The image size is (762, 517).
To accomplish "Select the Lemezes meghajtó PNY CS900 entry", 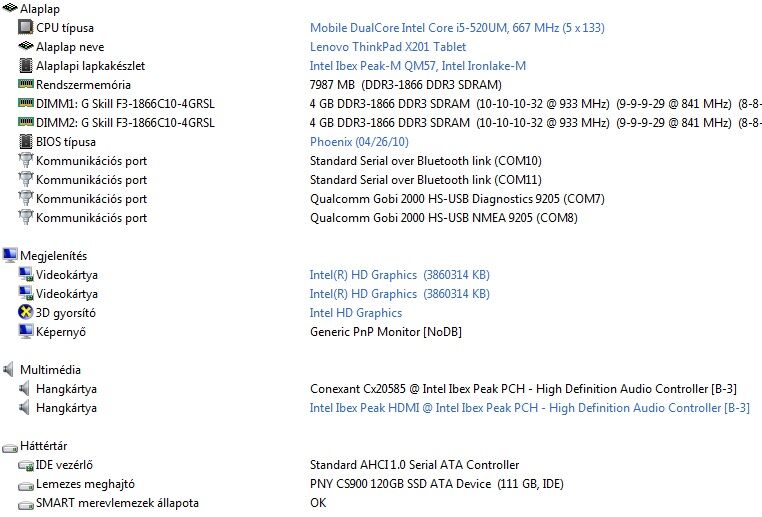I will (x=436, y=484).
